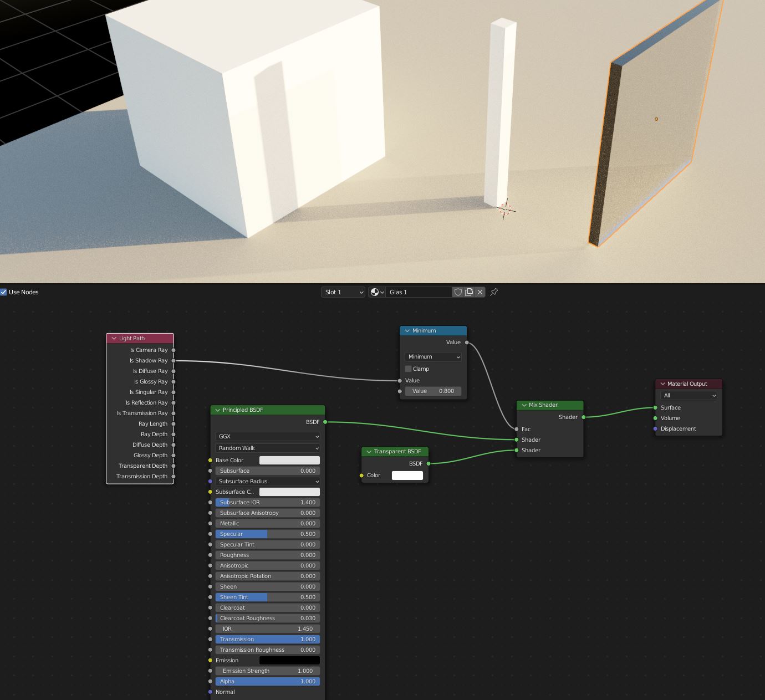Click the Base Color swatch
The image size is (765, 700).
[x=289, y=461]
